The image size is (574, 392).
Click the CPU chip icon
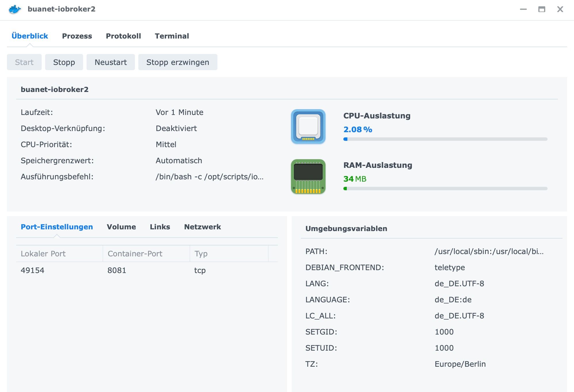pos(308,126)
